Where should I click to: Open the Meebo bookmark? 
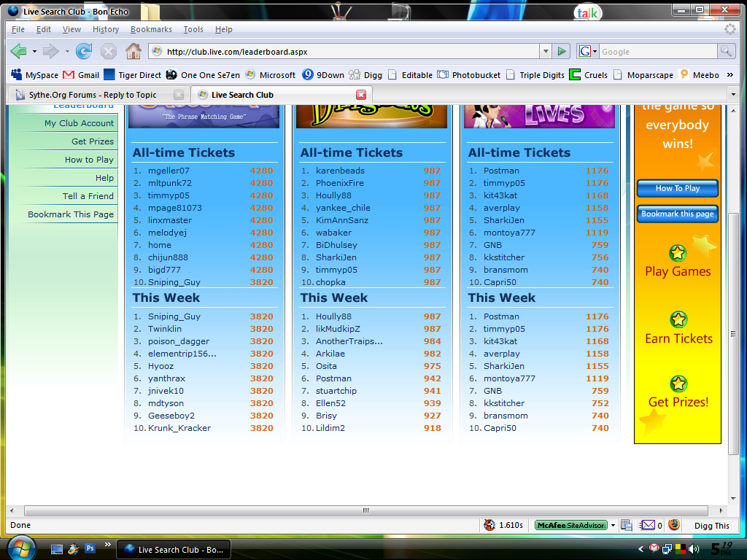700,75
